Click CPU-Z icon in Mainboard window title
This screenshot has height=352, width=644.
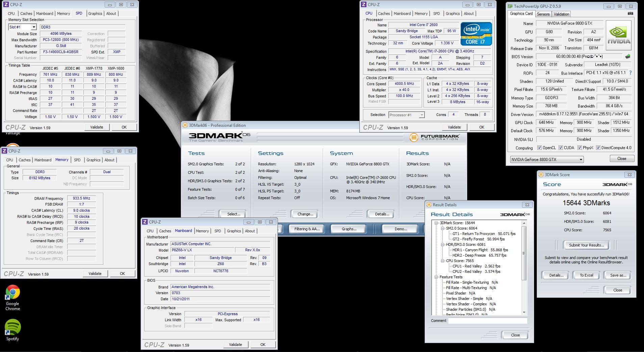click(145, 222)
